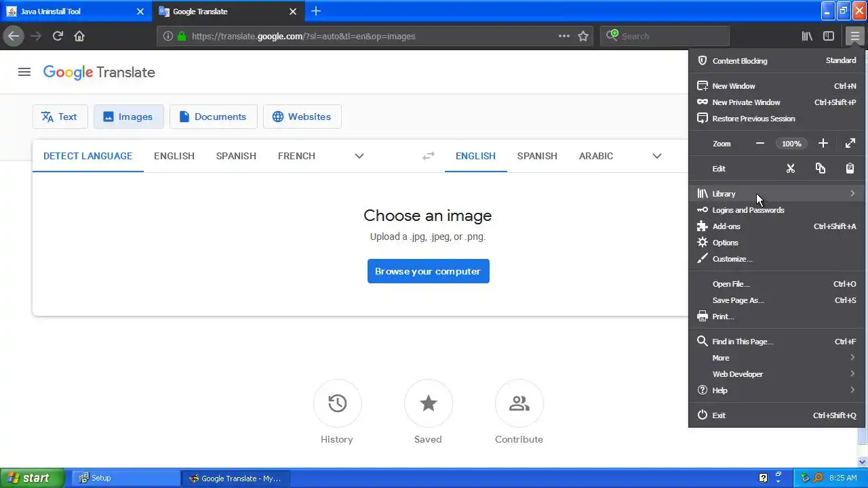Reload the current page

(58, 36)
